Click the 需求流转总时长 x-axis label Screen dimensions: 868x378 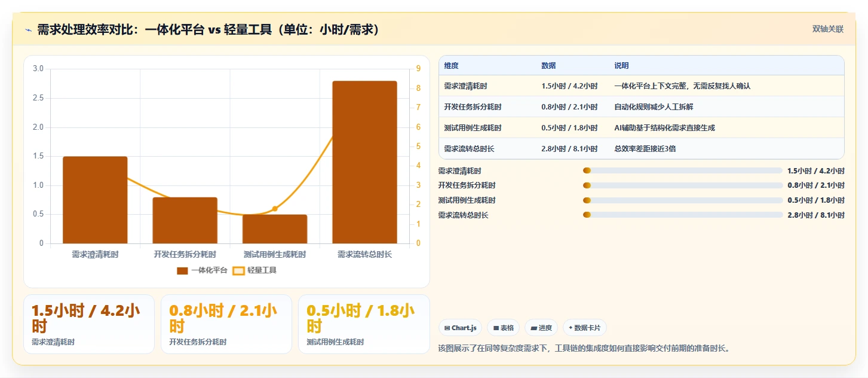364,255
